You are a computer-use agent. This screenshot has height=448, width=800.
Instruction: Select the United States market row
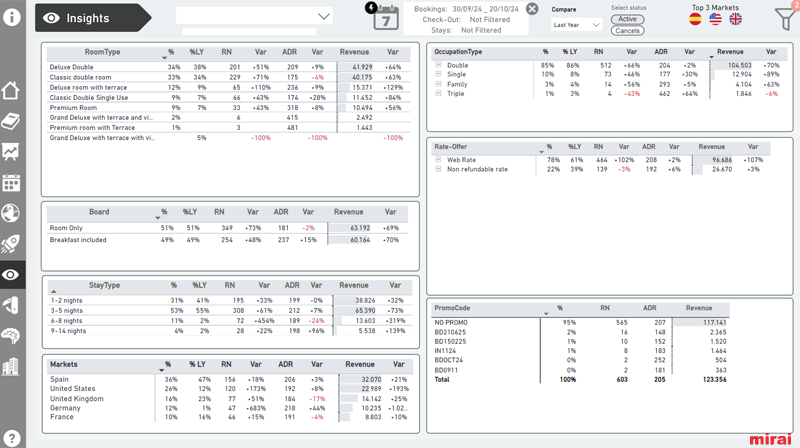coord(229,388)
